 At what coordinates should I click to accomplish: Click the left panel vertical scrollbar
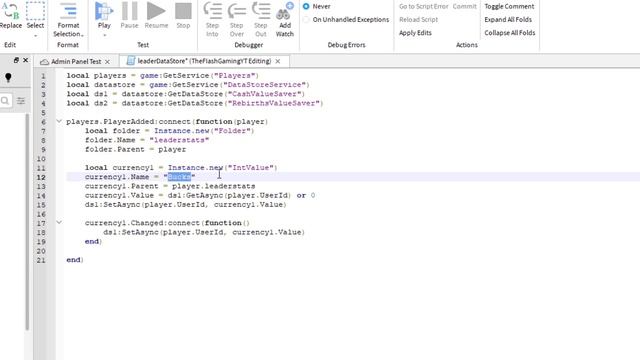point(27,222)
